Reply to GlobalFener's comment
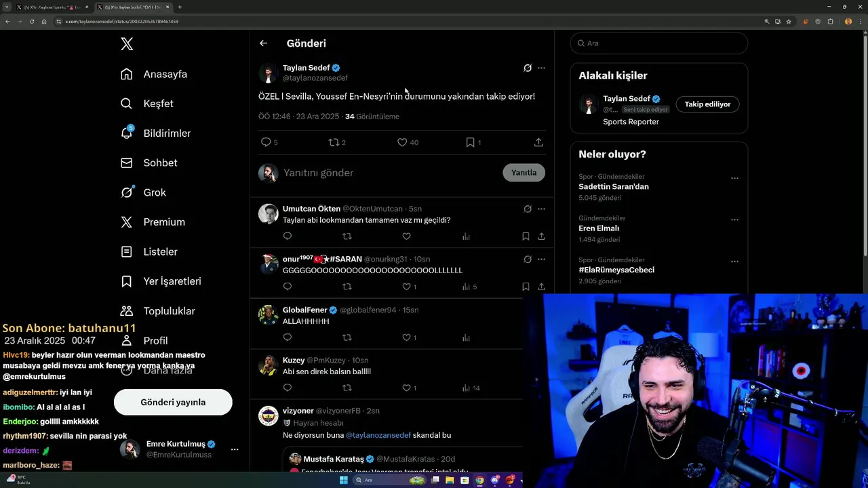 click(288, 338)
